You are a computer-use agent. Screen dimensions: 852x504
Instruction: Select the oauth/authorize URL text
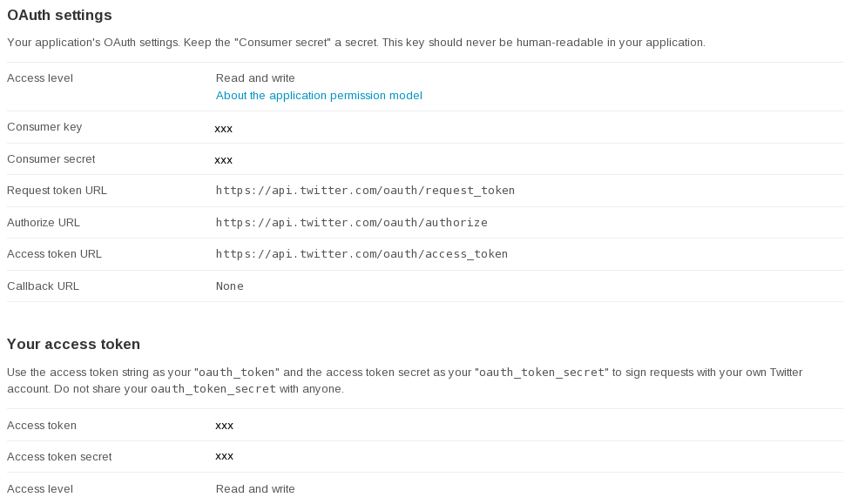pos(351,223)
